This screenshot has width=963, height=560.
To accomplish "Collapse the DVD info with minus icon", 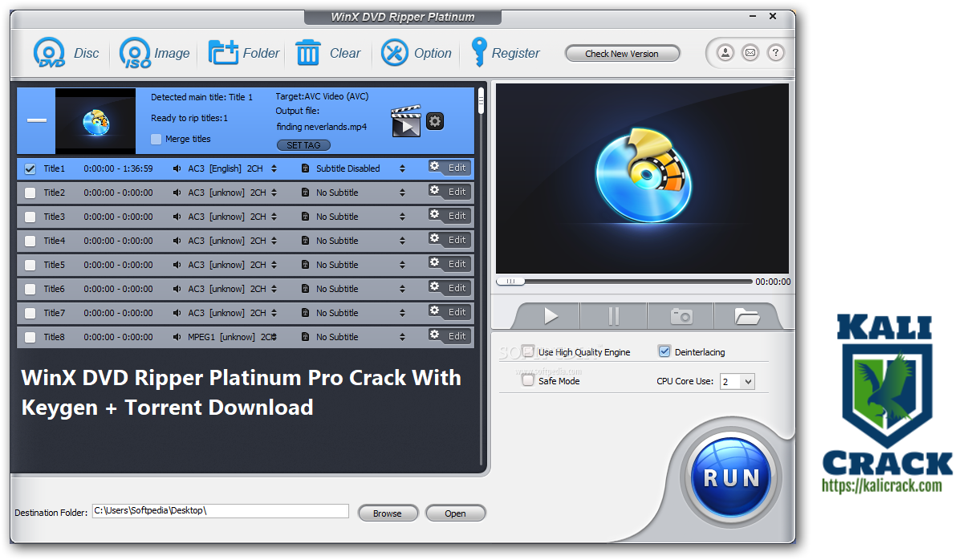I will tap(37, 121).
